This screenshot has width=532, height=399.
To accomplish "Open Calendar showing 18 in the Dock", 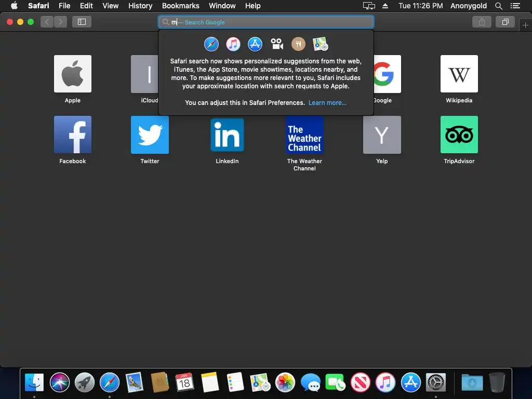I will click(x=184, y=382).
